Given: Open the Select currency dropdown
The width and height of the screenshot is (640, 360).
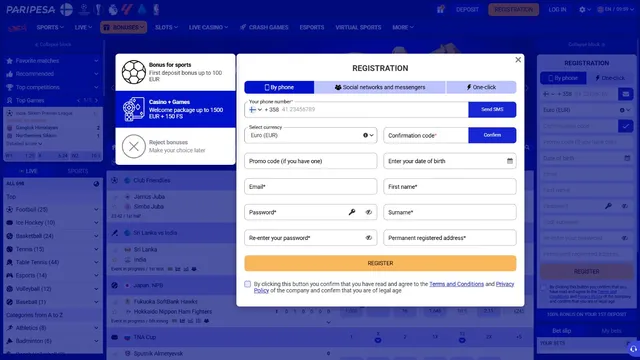Looking at the screenshot, I should coord(311,135).
